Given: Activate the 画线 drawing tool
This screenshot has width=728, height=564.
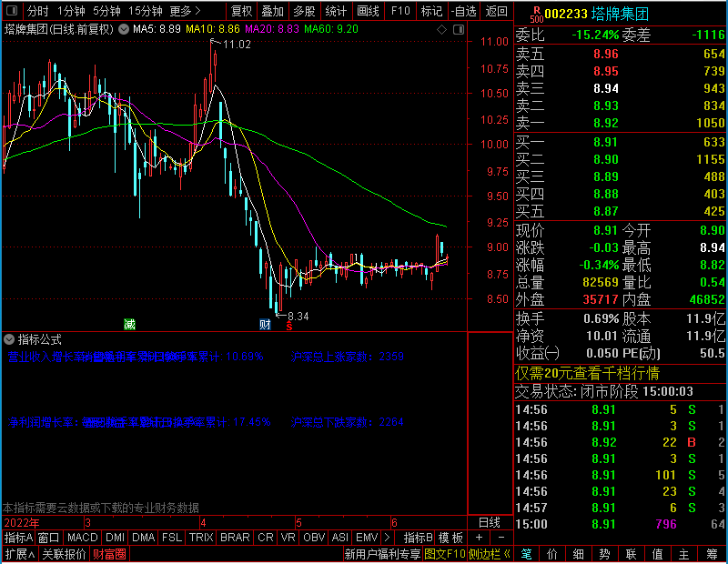Looking at the screenshot, I should point(368,11).
